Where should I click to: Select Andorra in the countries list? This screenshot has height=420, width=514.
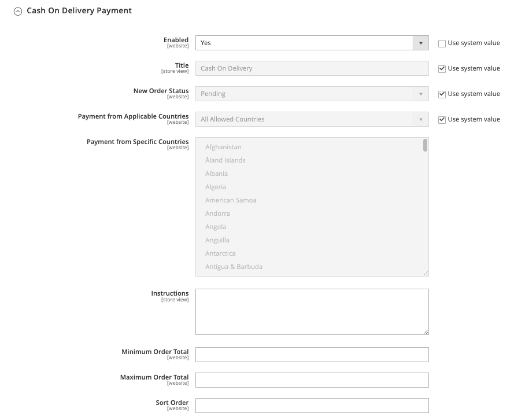(x=217, y=214)
